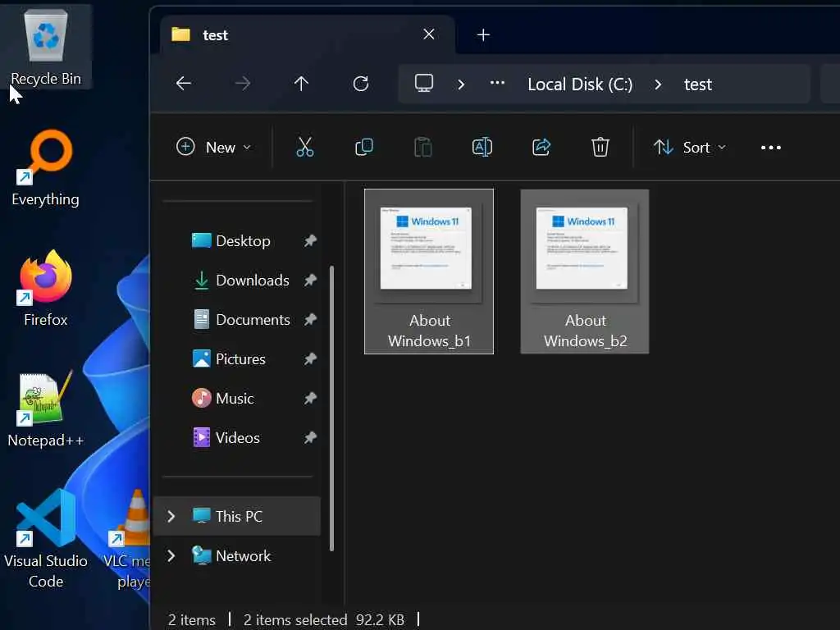Click the Share icon in the toolbar

pos(541,147)
